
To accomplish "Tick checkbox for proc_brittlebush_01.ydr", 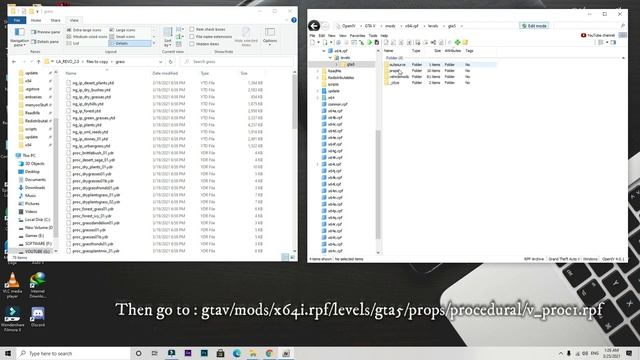I will [x=68, y=153].
